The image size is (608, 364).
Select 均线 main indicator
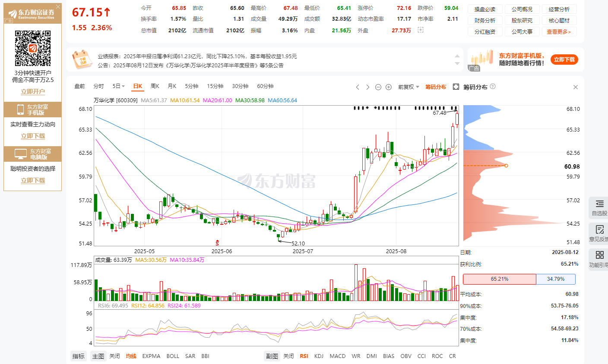131,356
